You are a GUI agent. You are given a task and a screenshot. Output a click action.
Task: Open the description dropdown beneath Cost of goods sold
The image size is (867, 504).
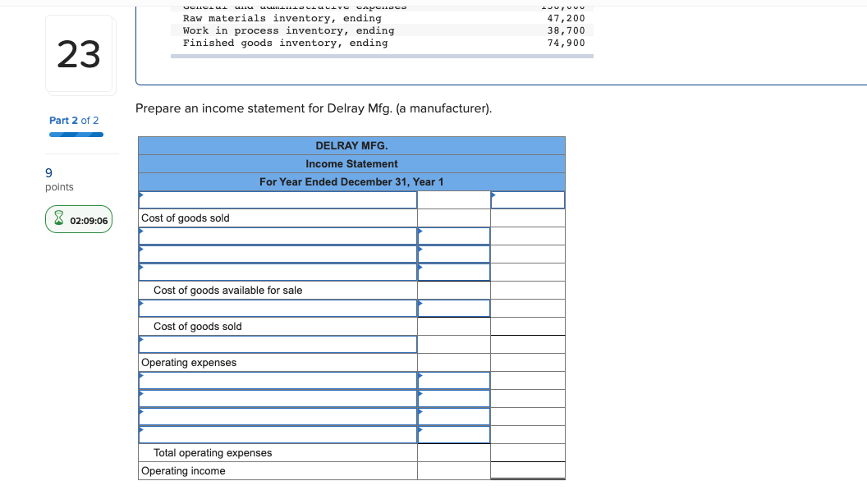pyautogui.click(x=278, y=236)
